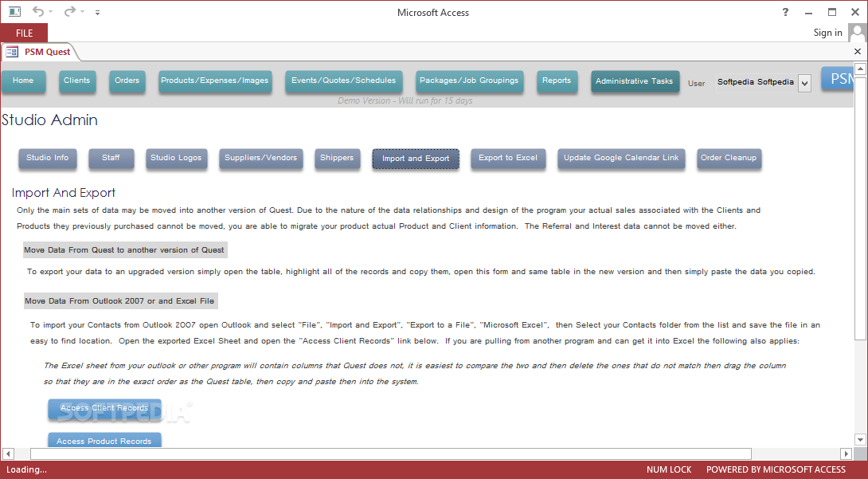Open the Suppliers/Vendors tab

[x=260, y=159]
